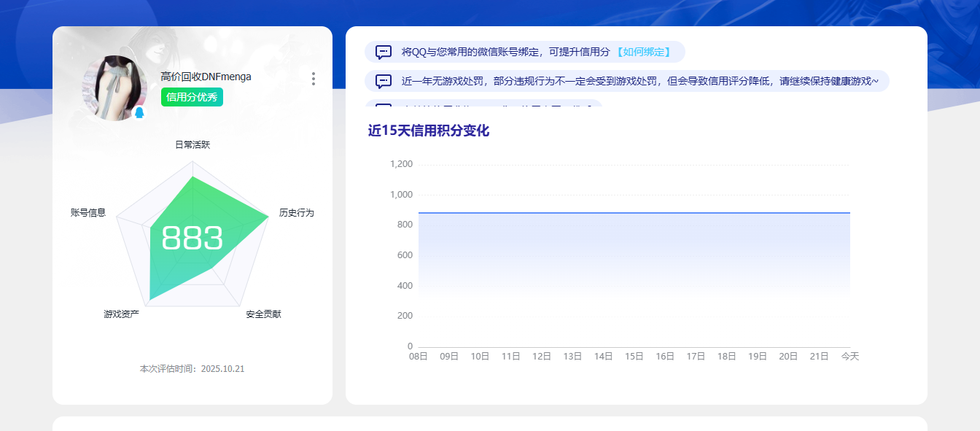This screenshot has height=431, width=980.
Task: Click the blue credit score trend line
Action: pyautogui.click(x=634, y=213)
